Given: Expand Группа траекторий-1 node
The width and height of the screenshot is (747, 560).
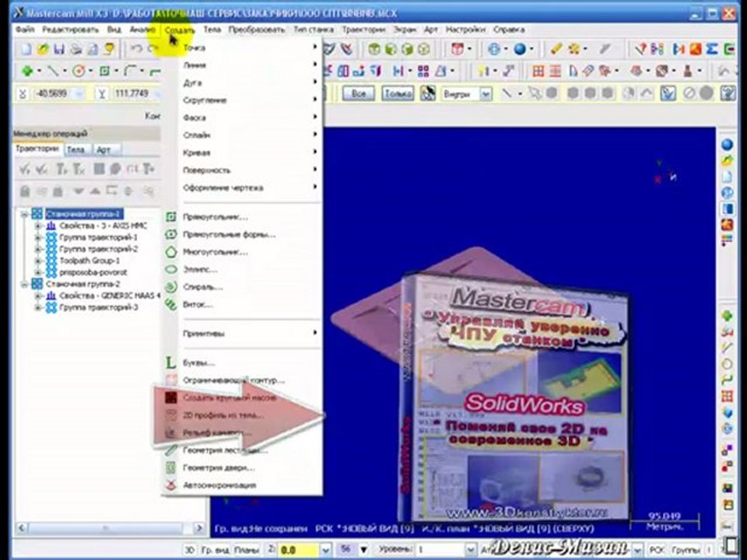Looking at the screenshot, I should pyautogui.click(x=38, y=237).
